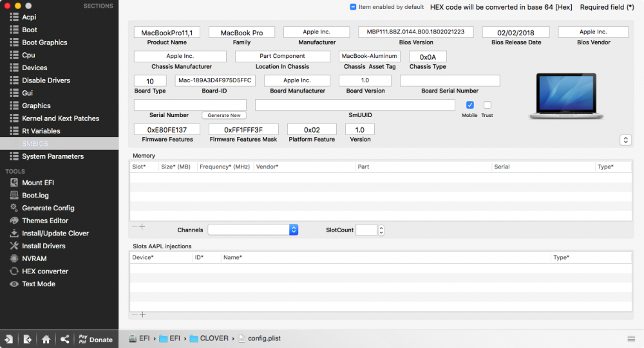644x348 pixels.
Task: Click the Themes Editor palette icon
Action: pyautogui.click(x=14, y=221)
